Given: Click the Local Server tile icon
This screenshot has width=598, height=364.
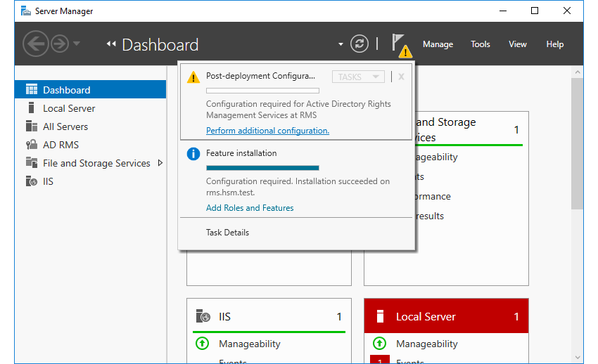Looking at the screenshot, I should click(x=380, y=316).
